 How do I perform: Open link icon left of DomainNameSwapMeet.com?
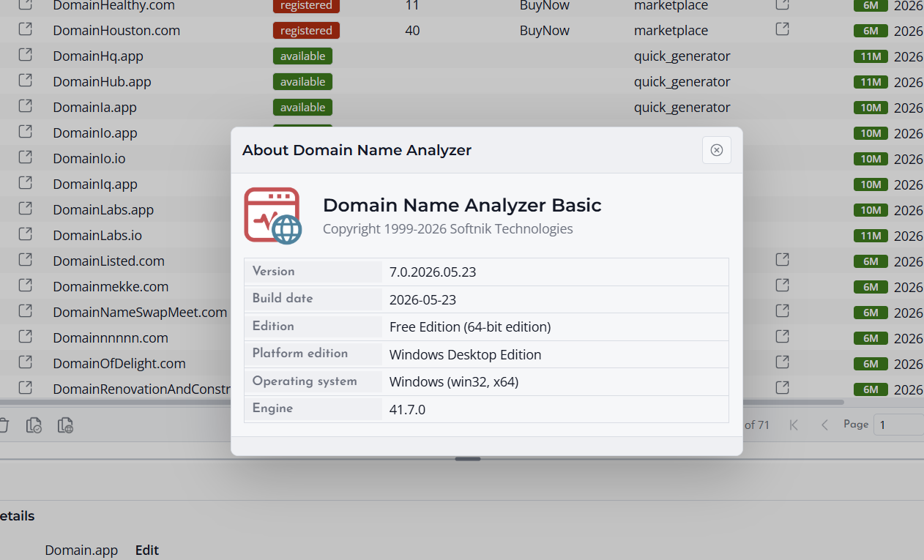point(25,311)
